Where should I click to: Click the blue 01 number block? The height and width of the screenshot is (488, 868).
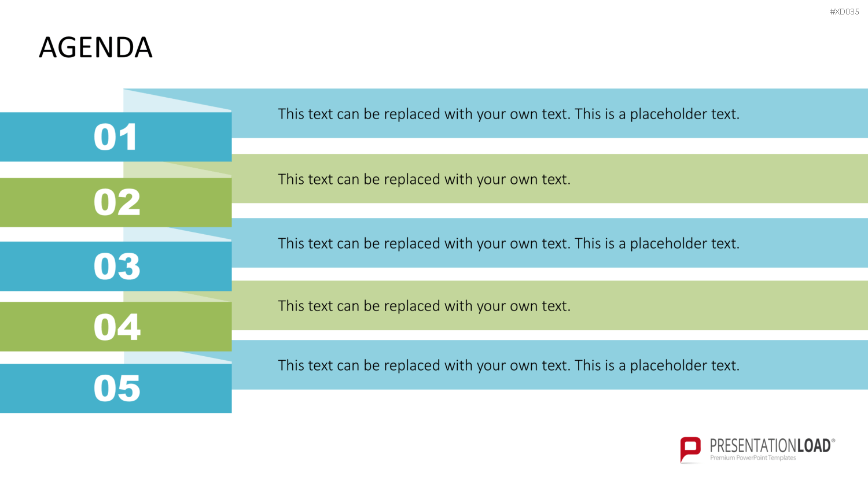point(116,137)
